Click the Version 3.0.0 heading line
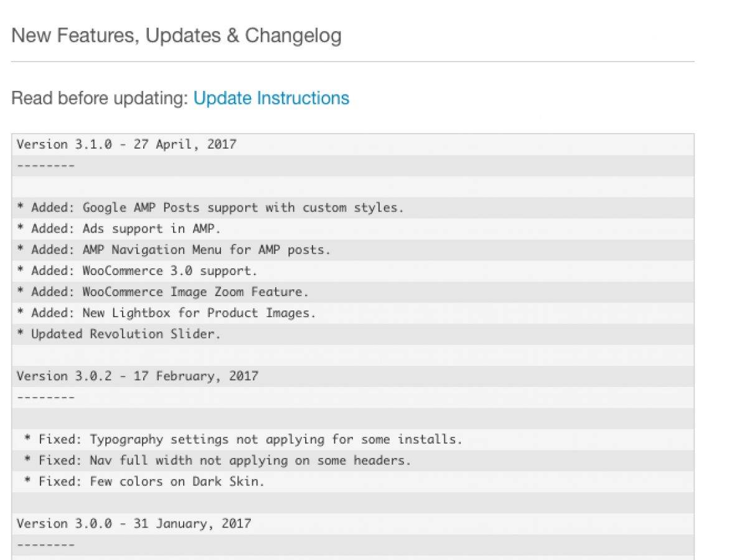747x560 pixels. point(134,524)
